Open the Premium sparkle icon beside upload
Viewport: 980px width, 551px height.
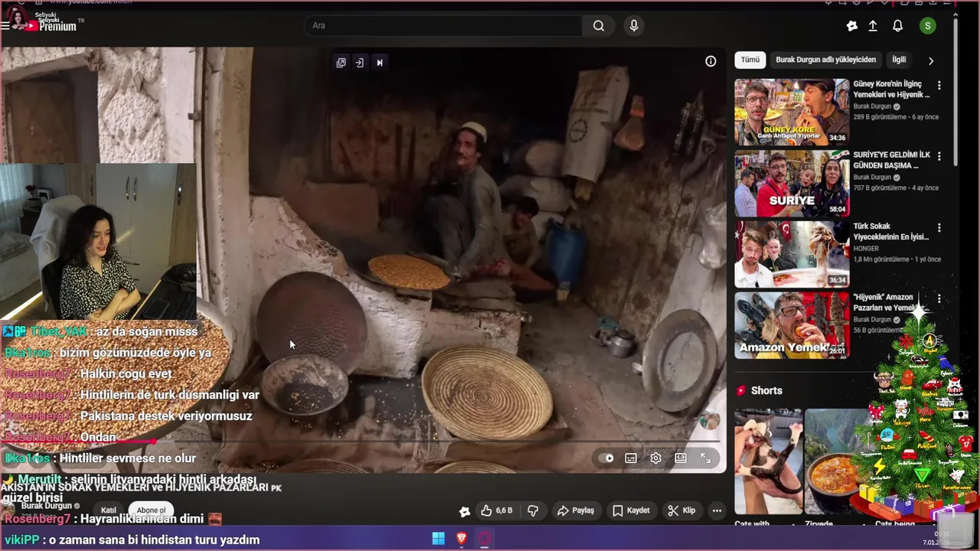[852, 26]
